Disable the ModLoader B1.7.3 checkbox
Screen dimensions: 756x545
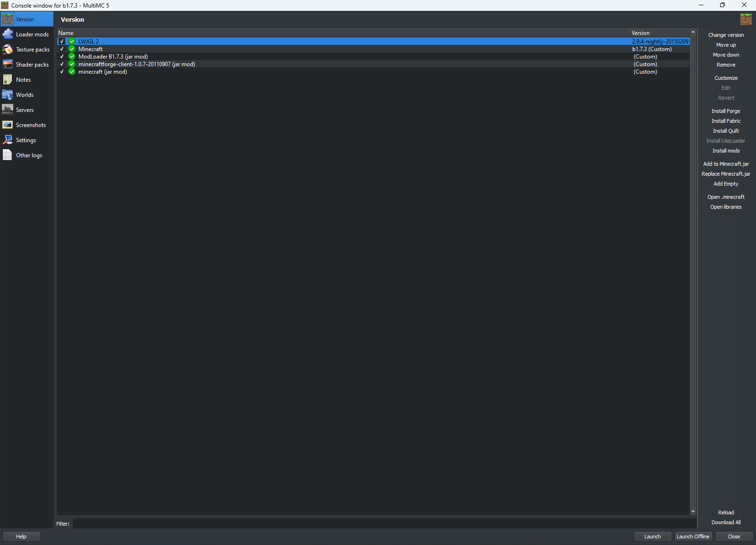62,56
